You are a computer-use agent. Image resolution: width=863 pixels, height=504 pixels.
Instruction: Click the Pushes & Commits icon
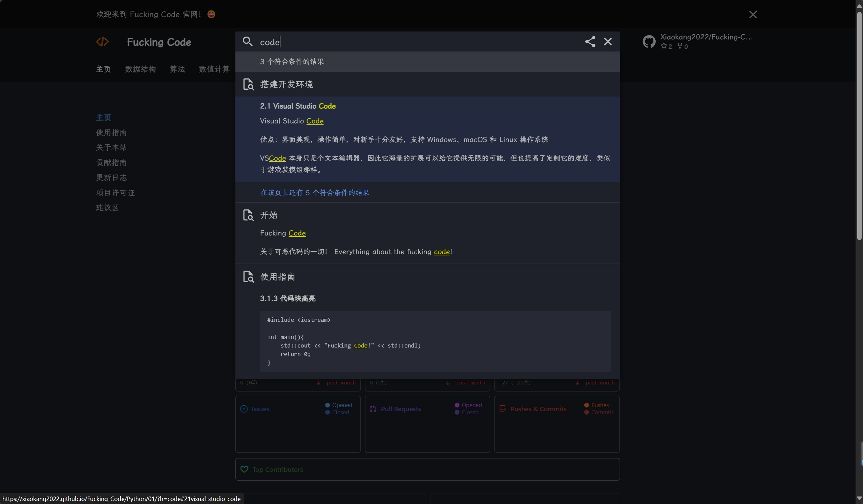(503, 409)
